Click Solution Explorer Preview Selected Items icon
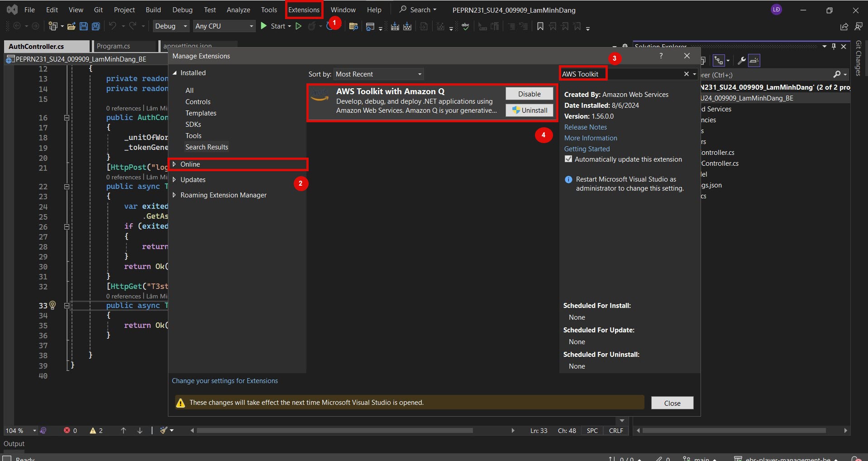Viewport: 868px width, 461px height. pos(754,60)
